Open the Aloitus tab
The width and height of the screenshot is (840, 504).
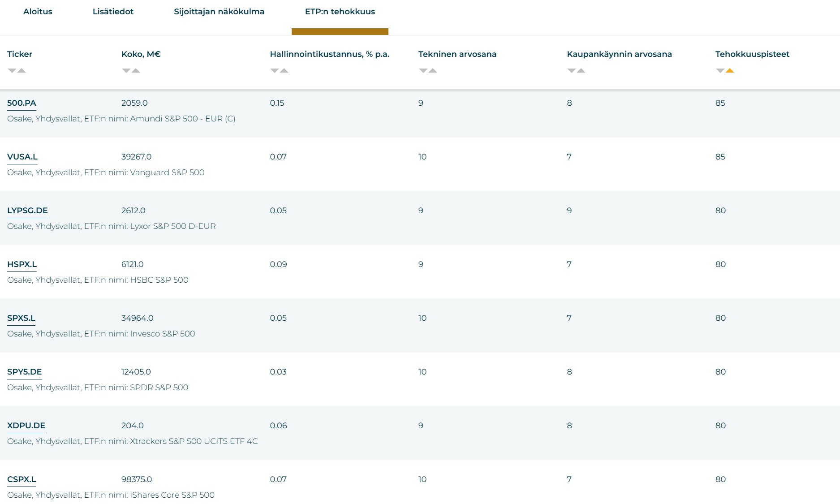coord(38,12)
